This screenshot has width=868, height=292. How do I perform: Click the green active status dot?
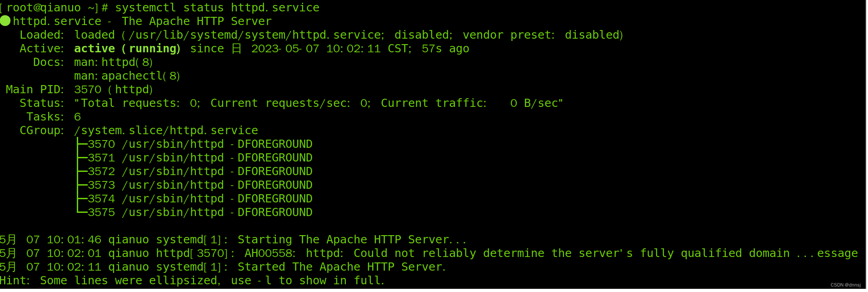click(5, 21)
